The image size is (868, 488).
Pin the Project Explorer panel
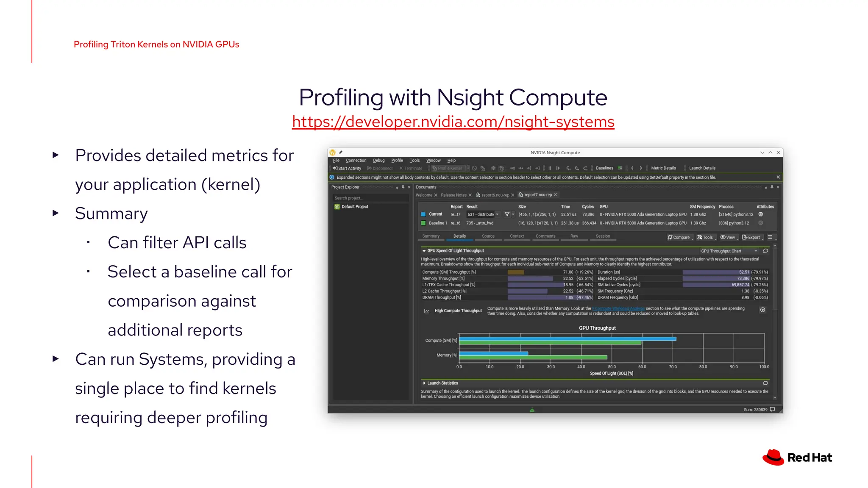tap(403, 187)
